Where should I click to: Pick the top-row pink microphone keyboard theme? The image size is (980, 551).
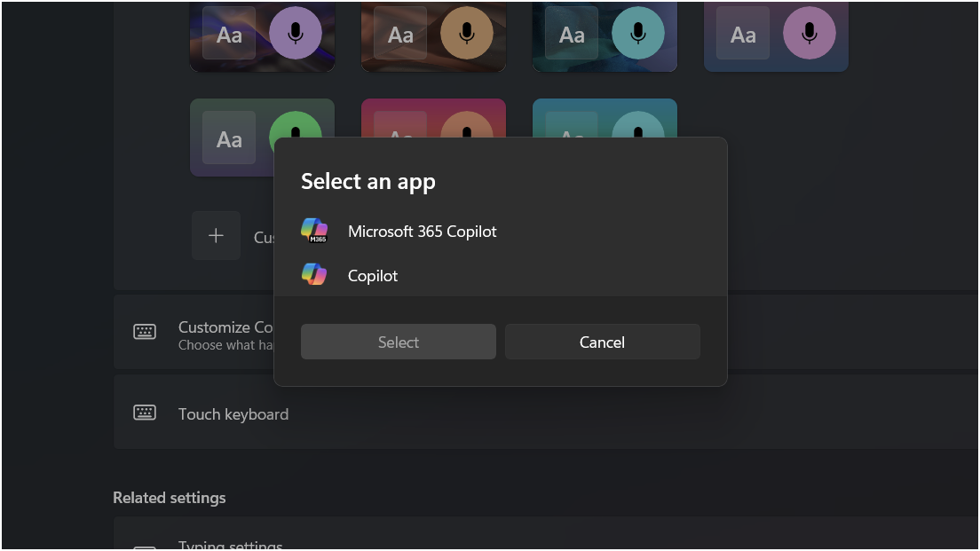point(776,35)
